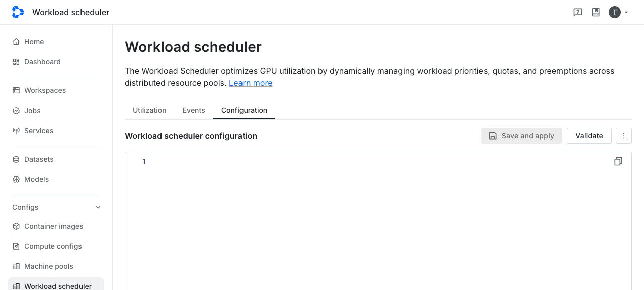Open the user avatar dropdown

point(619,12)
